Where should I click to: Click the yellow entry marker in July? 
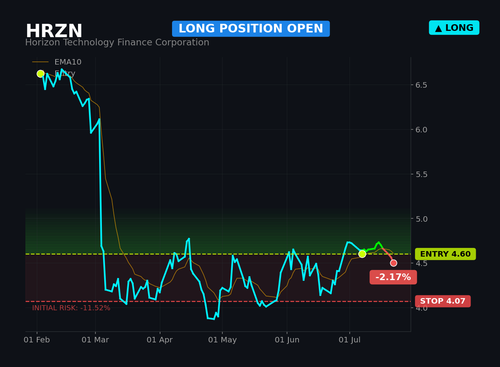pos(362,254)
